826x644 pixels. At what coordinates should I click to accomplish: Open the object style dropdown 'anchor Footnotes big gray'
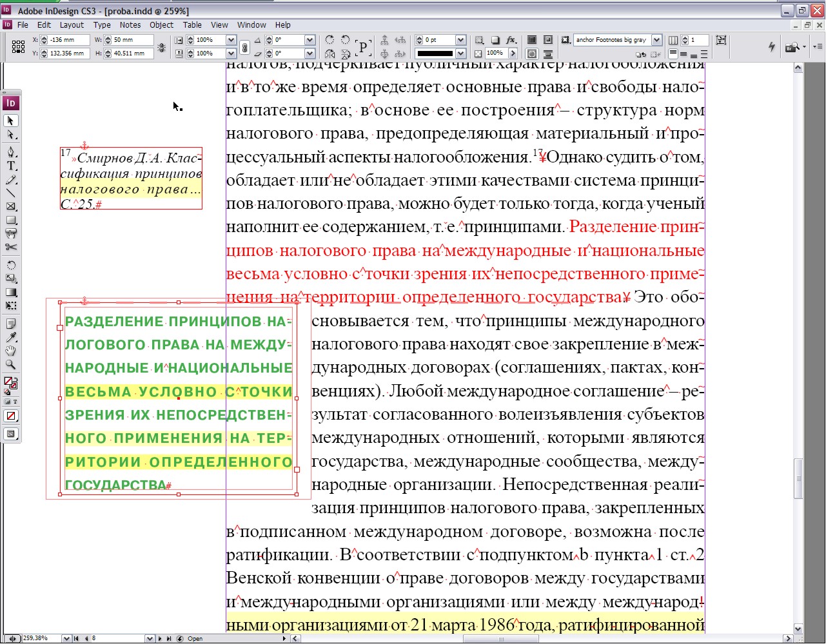[656, 40]
